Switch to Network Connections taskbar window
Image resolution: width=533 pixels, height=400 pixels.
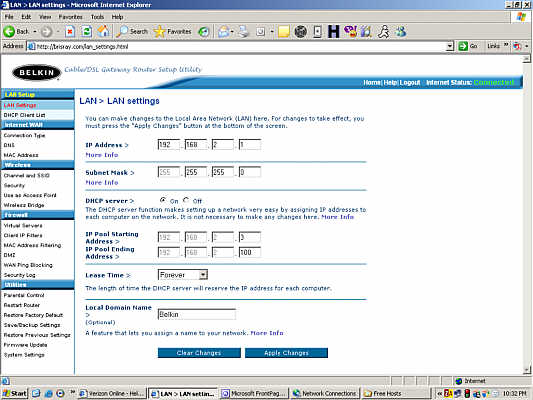325,394
